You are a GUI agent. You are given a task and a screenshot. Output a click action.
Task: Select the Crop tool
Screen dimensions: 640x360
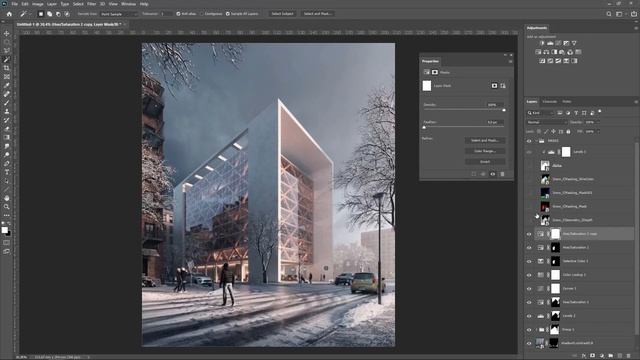pyautogui.click(x=7, y=68)
